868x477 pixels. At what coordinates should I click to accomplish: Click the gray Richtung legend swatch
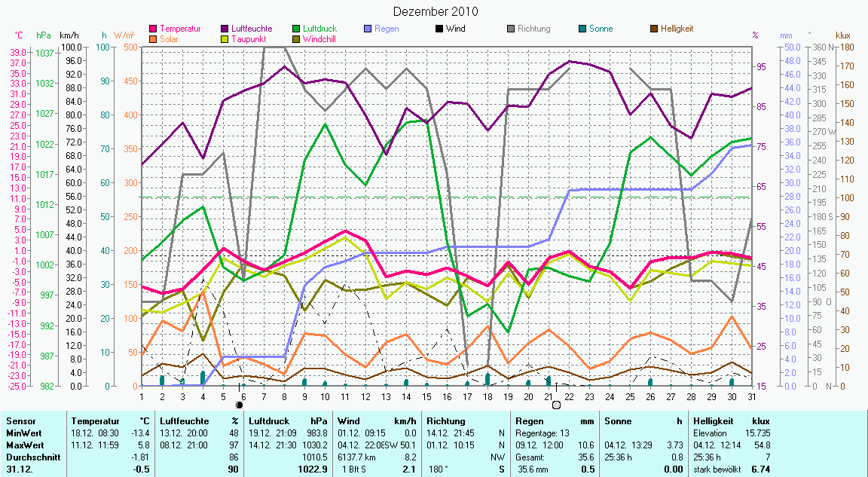tap(511, 29)
